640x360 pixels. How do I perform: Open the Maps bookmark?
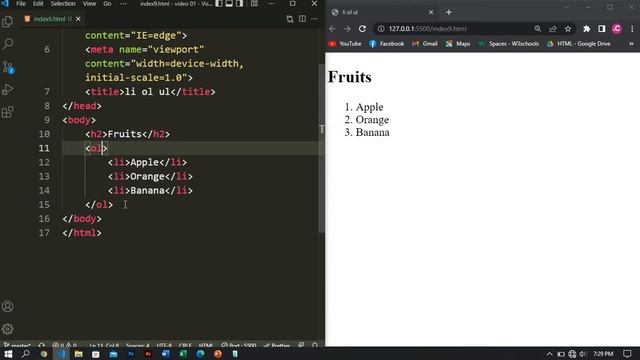tap(458, 44)
